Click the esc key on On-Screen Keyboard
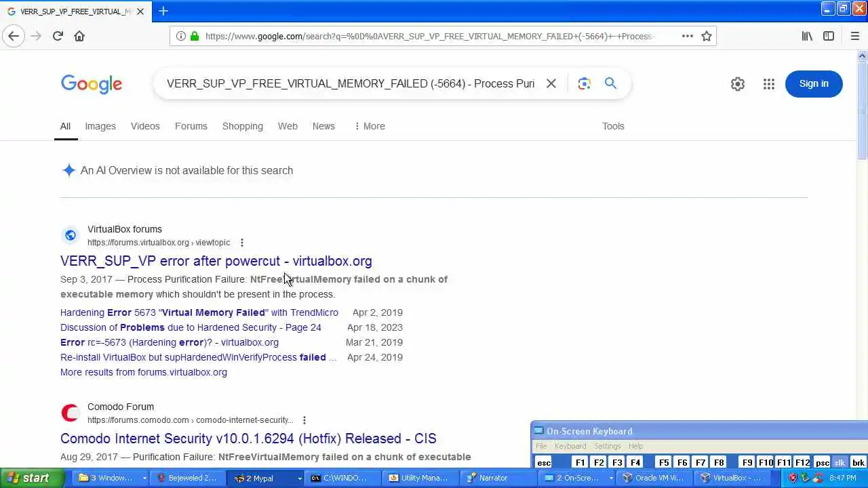The width and height of the screenshot is (868, 488). 544,462
